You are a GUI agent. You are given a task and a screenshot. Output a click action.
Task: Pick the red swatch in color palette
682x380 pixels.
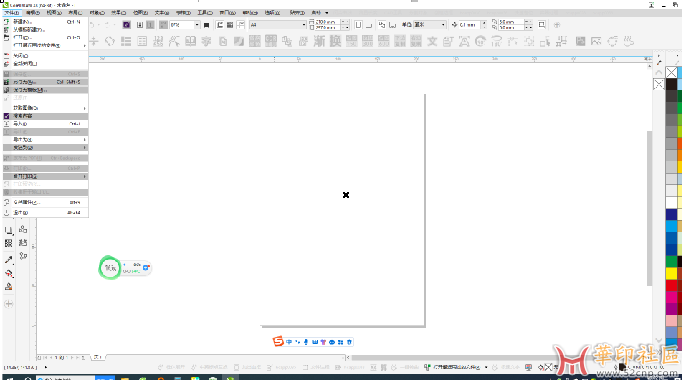tap(672, 285)
